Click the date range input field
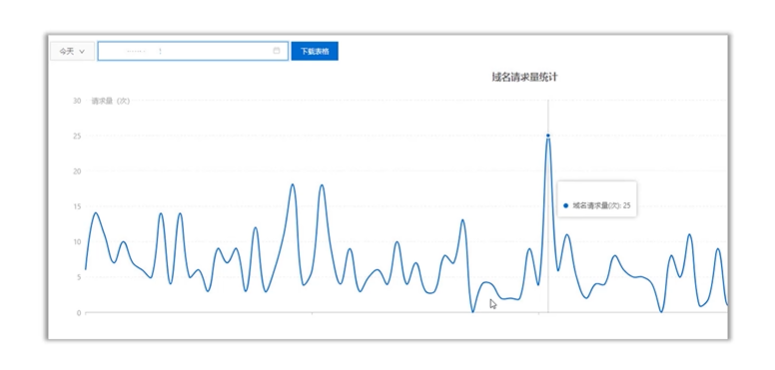775x370 pixels. point(193,51)
